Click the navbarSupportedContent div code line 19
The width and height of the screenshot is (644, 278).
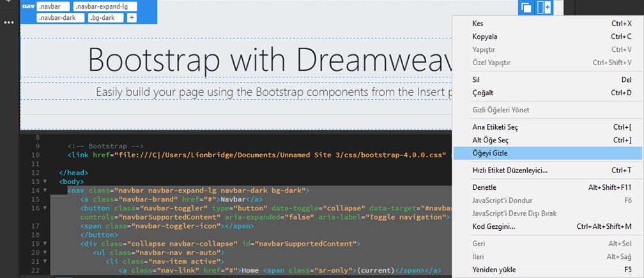[x=220, y=244]
